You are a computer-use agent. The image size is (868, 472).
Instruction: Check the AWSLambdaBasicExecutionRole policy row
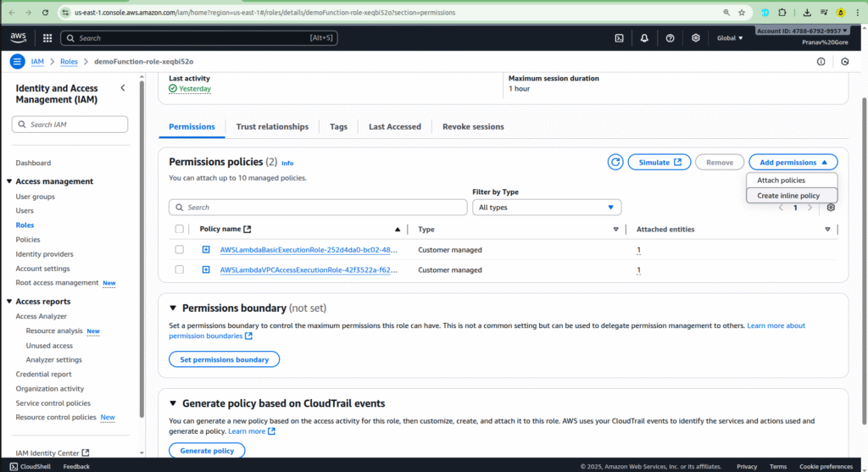[180, 249]
